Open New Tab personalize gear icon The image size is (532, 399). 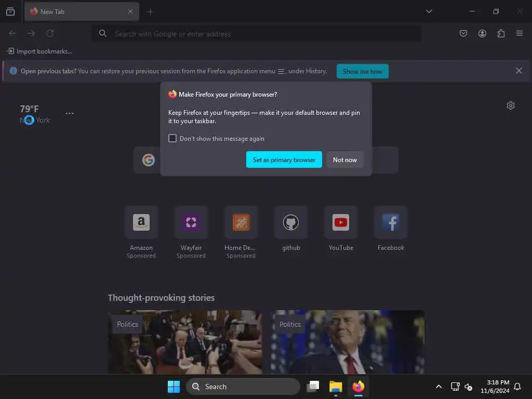pyautogui.click(x=511, y=105)
